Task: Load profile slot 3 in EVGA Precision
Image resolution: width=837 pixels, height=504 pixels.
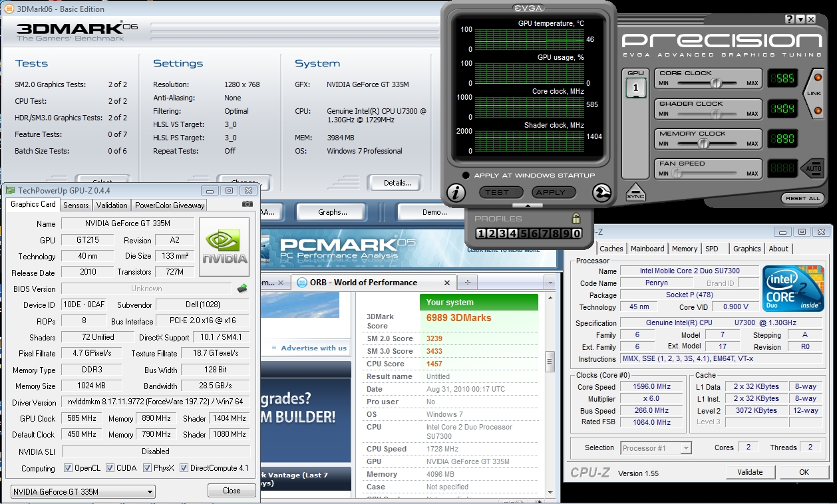Action: 501,233
